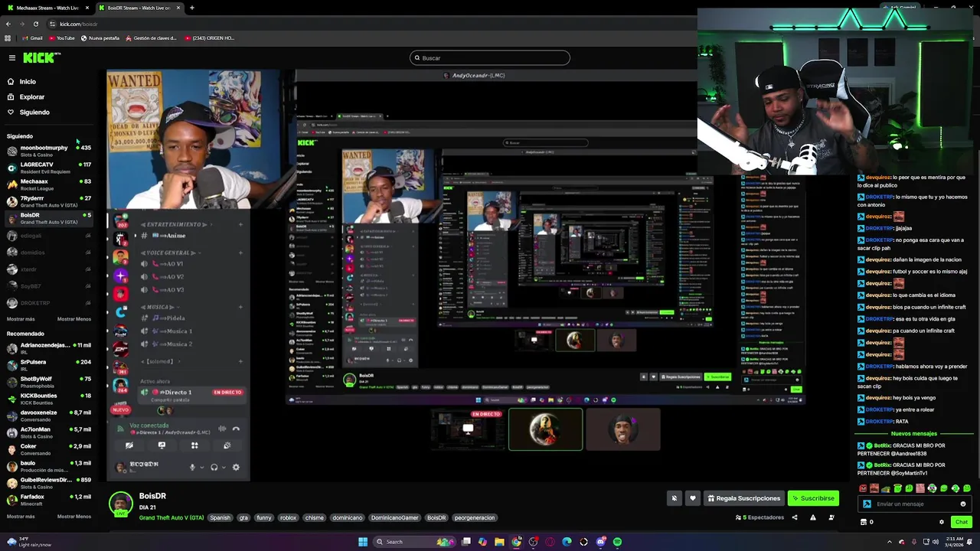
Task: Collapse the VOICE GENERAL category in Discord
Action: (x=170, y=253)
